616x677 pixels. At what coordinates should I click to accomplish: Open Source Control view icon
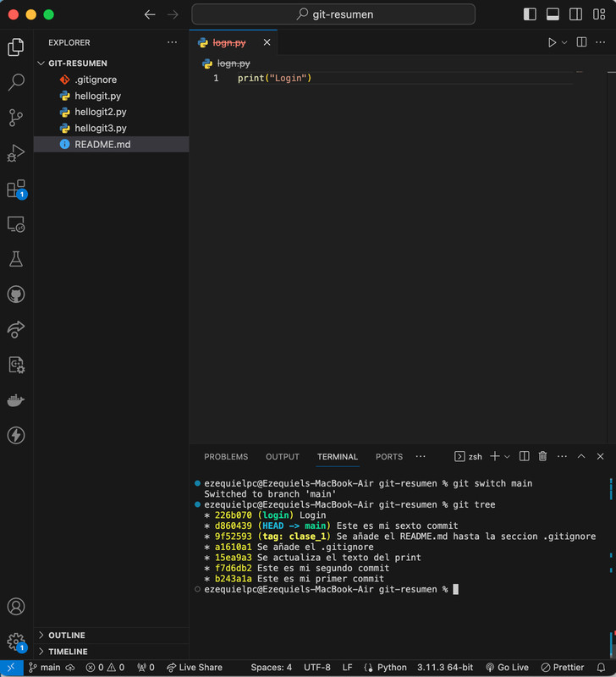(16, 118)
